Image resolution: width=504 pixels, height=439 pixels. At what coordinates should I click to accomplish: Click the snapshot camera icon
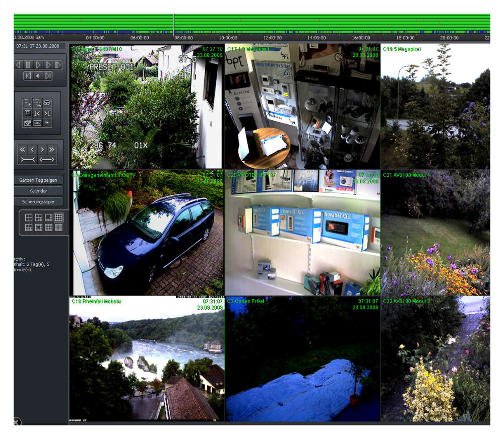tap(28, 123)
